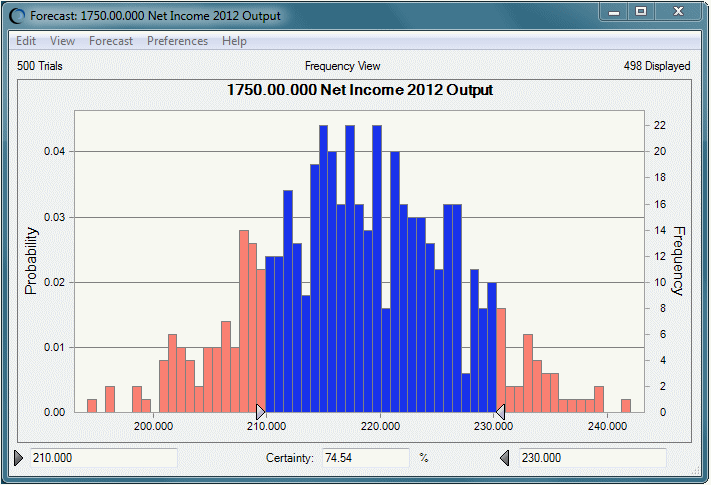This screenshot has height=485, width=711.
Task: Click the 22 frequency axis value
Action: pyautogui.click(x=660, y=125)
